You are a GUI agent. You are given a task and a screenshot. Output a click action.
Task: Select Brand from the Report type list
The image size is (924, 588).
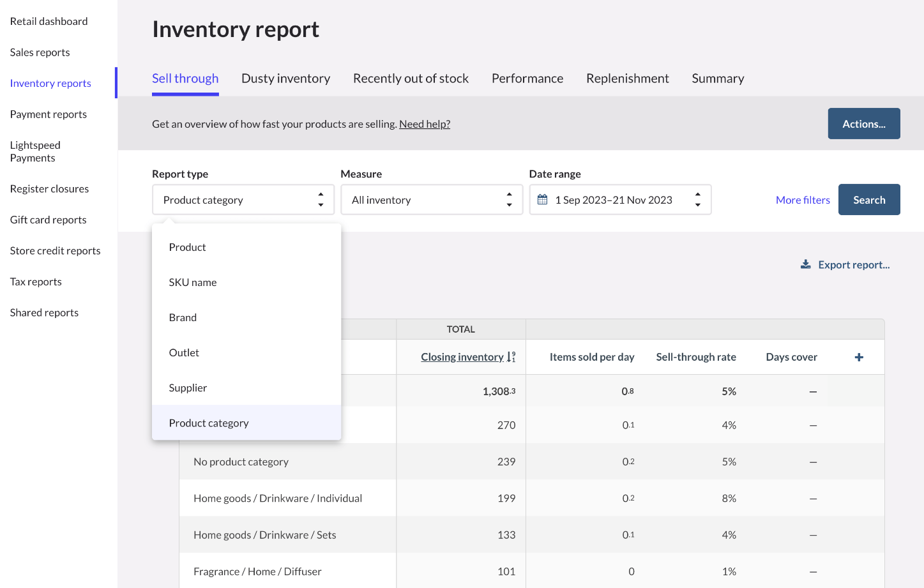click(183, 317)
